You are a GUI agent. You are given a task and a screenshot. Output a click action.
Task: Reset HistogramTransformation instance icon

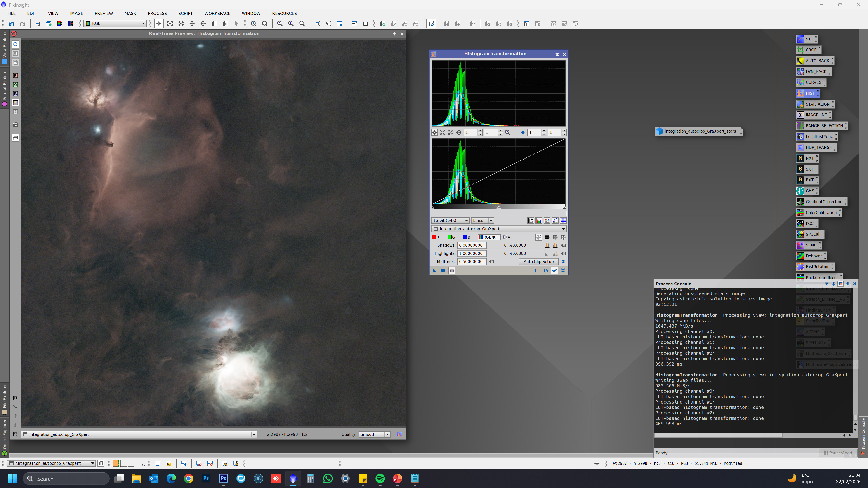coord(563,270)
